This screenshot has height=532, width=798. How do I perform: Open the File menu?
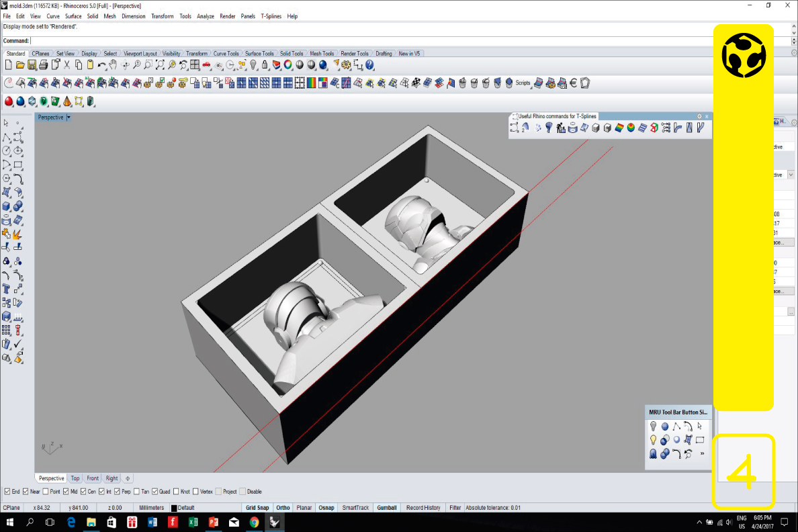point(7,16)
